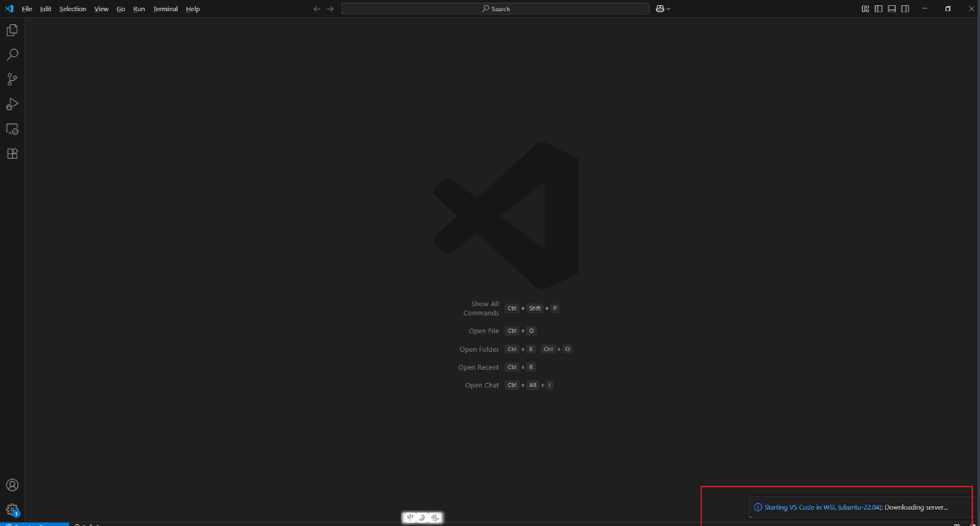Viewport: 980px width, 526px height.
Task: Click the rightmost icon in the IME toolbar
Action: point(434,517)
